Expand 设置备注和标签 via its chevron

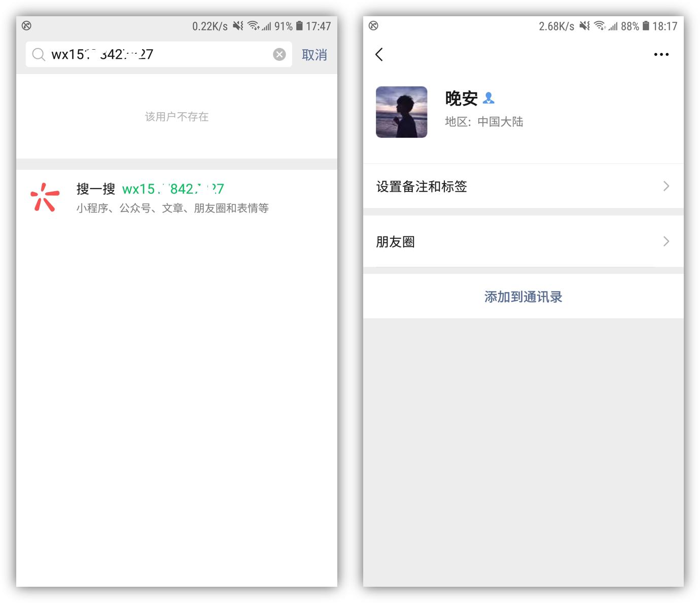tap(666, 187)
